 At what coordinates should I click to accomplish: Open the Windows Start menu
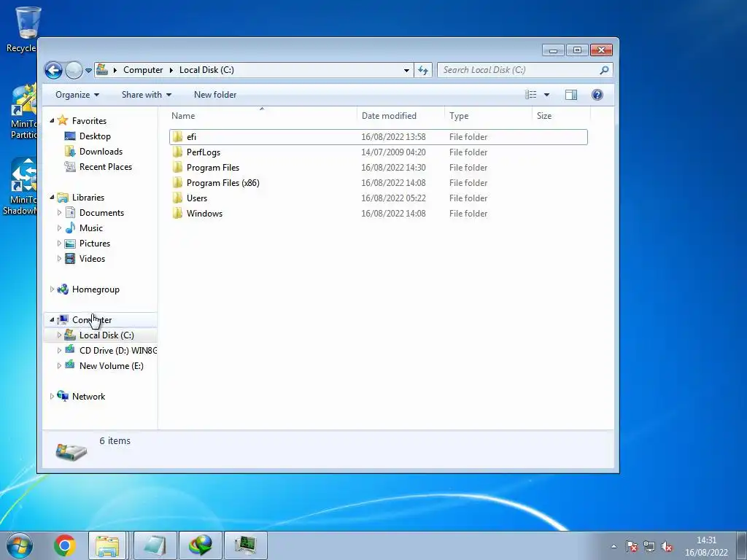(19, 545)
